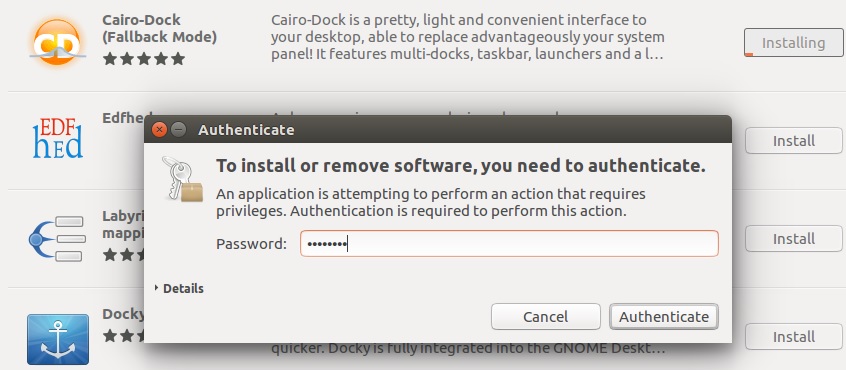Open the Cairo-Dock (Fallback Mode) title
Screen dimensions: 846x370
160,29
